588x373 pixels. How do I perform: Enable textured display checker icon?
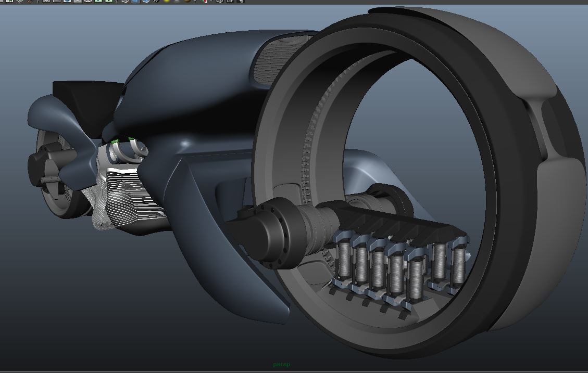[156, 1]
